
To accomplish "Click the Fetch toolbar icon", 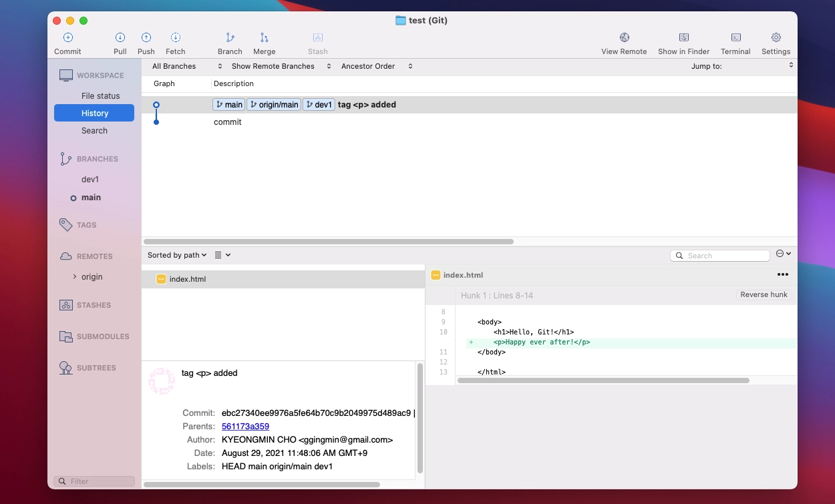I will point(176,38).
